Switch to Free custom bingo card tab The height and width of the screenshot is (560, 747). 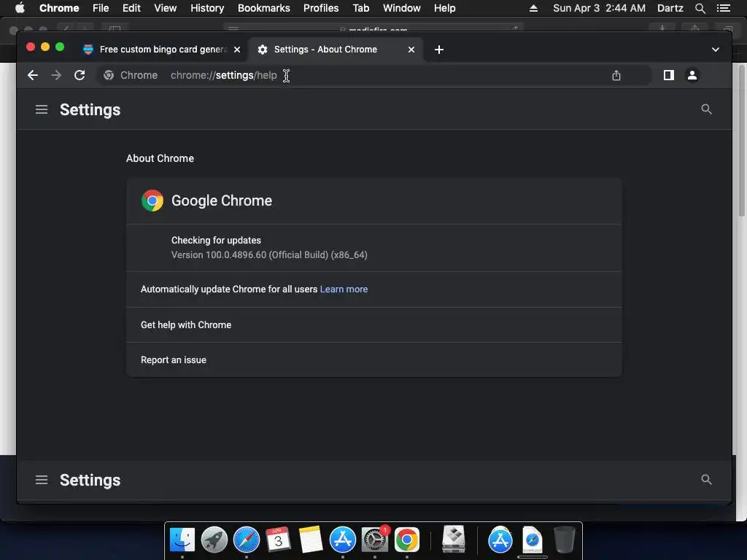(x=162, y=50)
